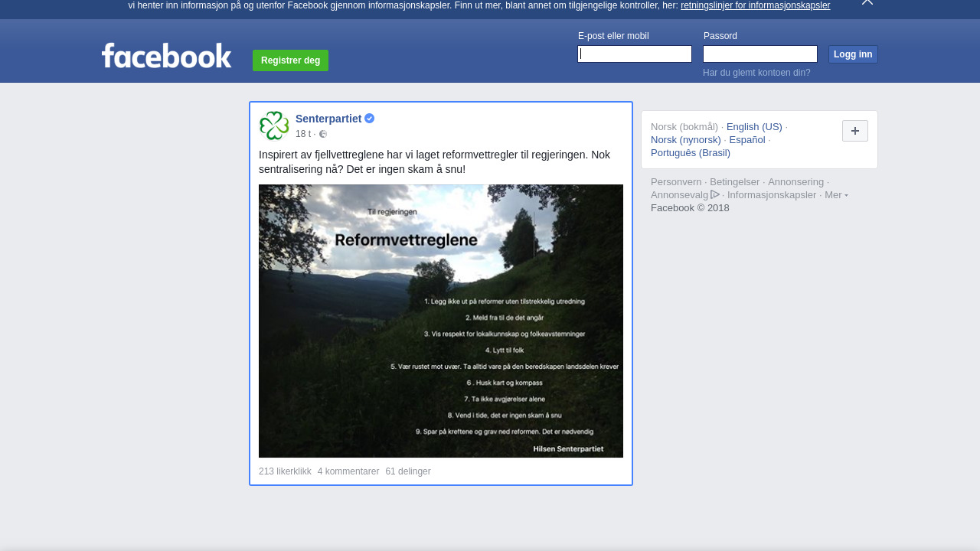Open the Senterpartiet page name link
The width and height of the screenshot is (980, 551).
328,119
